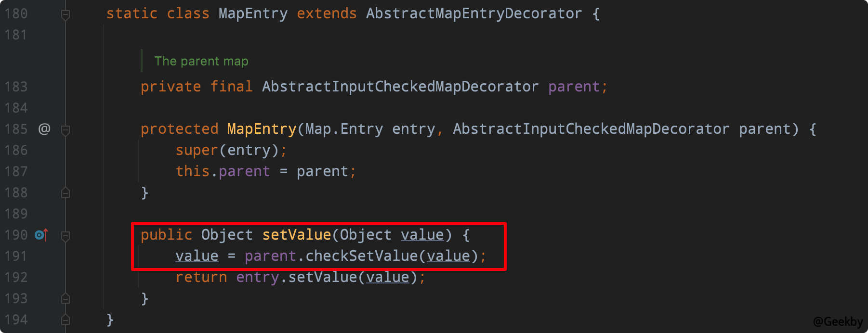Click the rendered doc comment 'The parent map'

click(x=201, y=61)
